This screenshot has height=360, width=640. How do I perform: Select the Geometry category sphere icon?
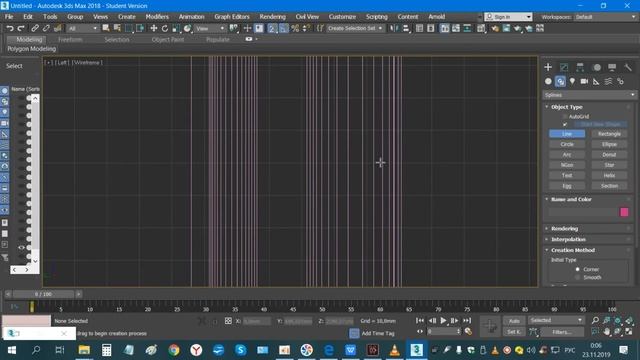548,81
